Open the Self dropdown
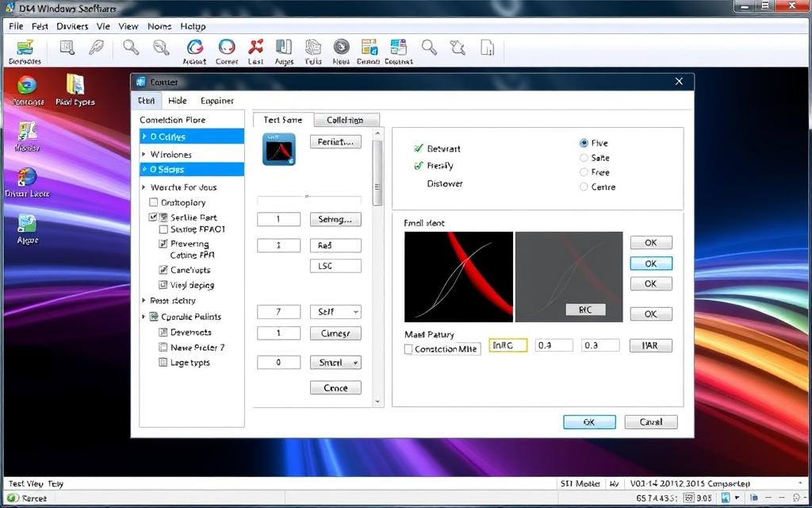This screenshot has width=812, height=508. click(335, 312)
